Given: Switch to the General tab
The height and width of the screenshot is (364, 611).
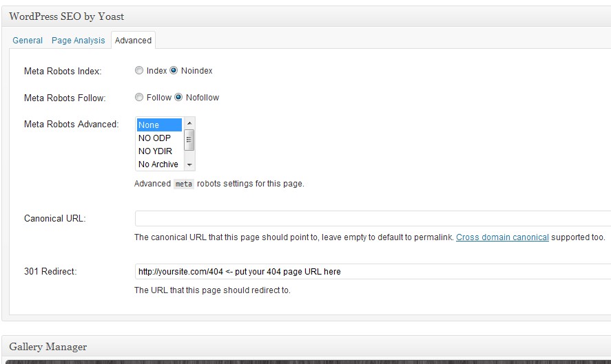Looking at the screenshot, I should pos(28,41).
